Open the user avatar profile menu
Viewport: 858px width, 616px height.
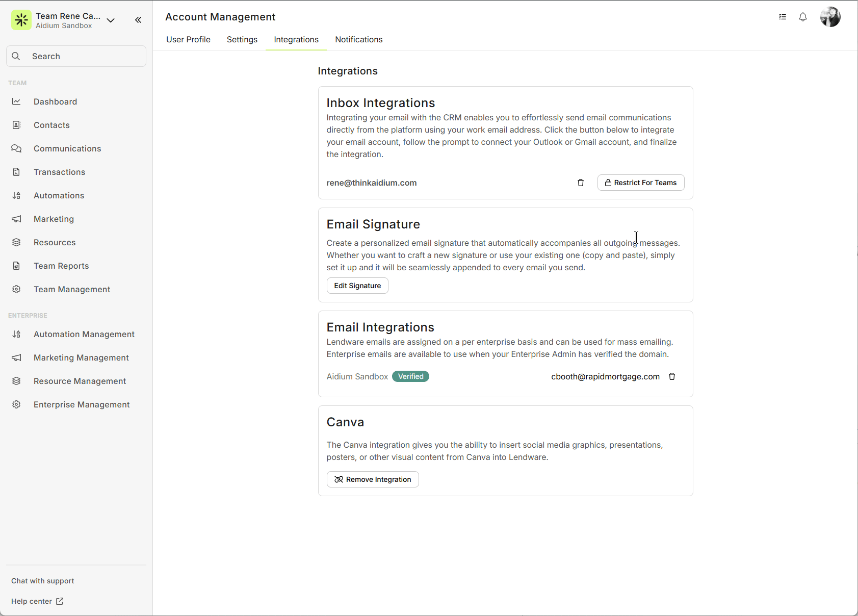tap(830, 17)
